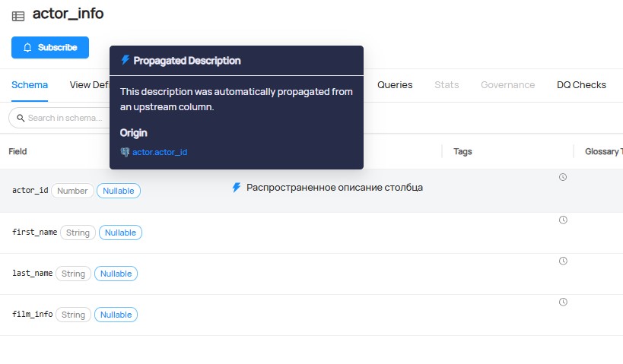Click the Propagated Description lightning icon

[126, 60]
